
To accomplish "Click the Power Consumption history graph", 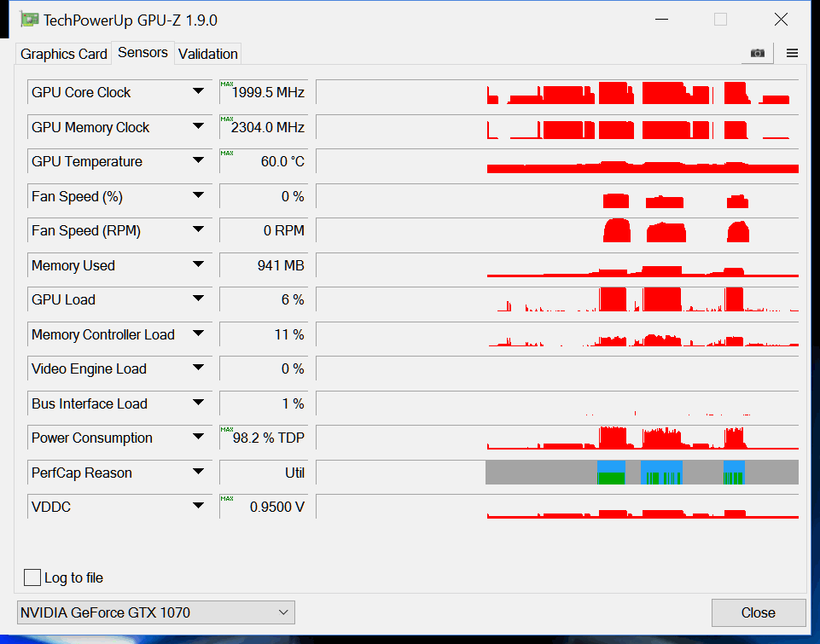I will coord(557,438).
